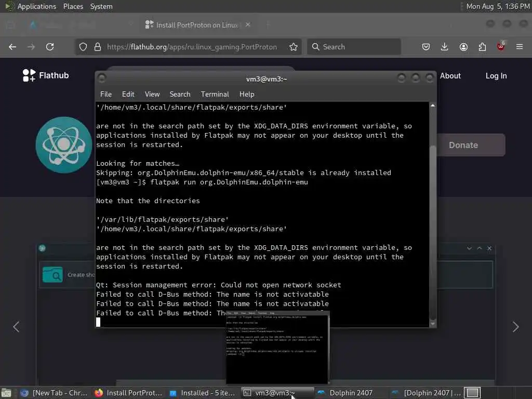The height and width of the screenshot is (399, 532).
Task: Click the Firefox Search field
Action: (x=354, y=47)
